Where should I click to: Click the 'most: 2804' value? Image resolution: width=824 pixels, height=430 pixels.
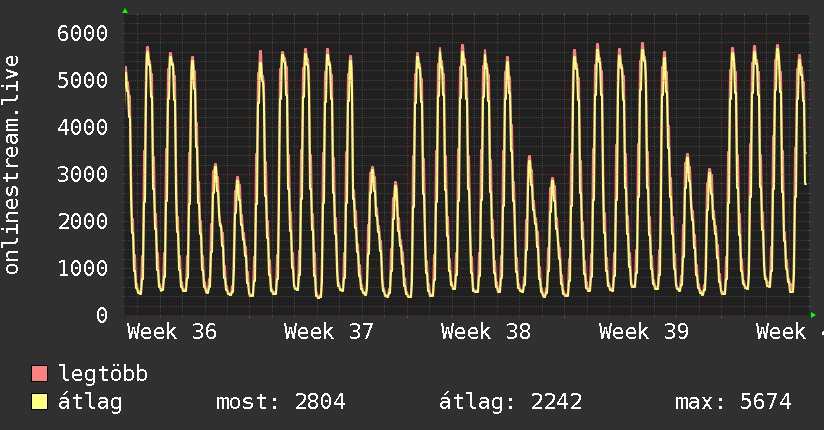tap(281, 402)
